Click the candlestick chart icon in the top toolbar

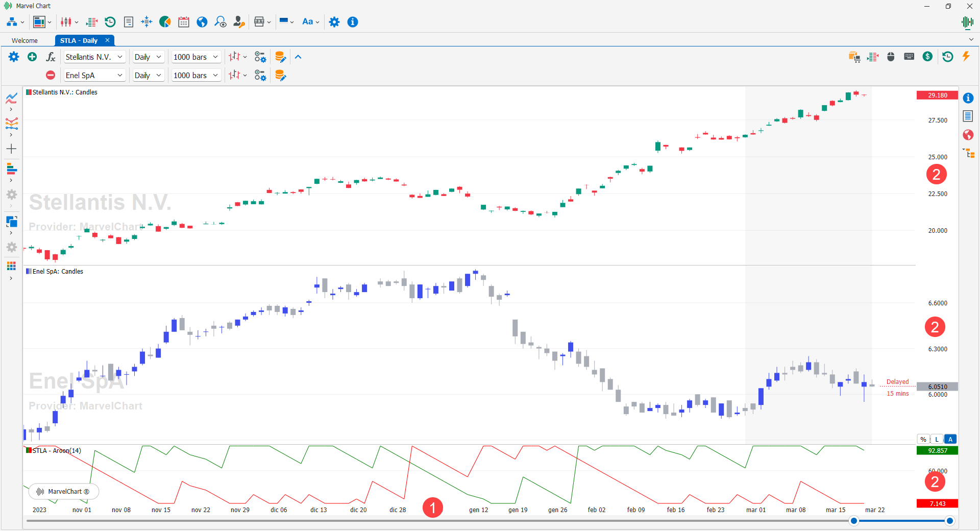point(66,22)
